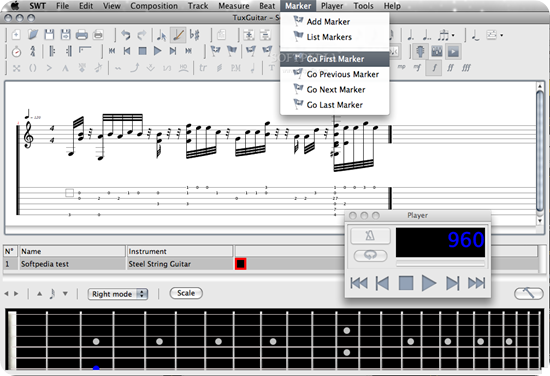The image size is (550, 376).
Task: Change time signature using the 4/4 icon
Action: coord(33,52)
